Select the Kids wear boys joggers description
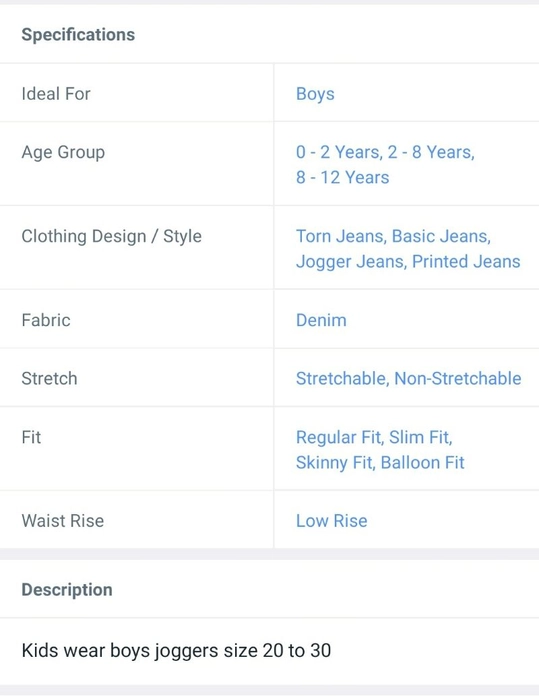Screen dimensions: 539x700 click(x=176, y=650)
